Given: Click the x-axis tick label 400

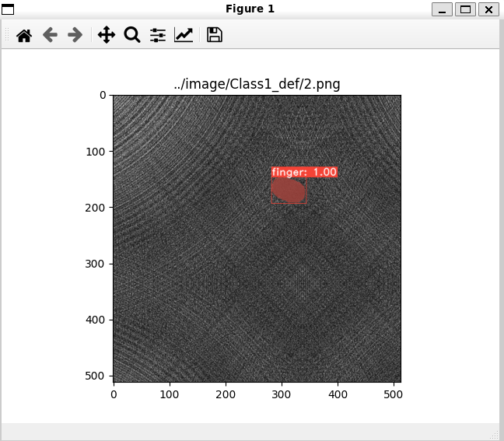Looking at the screenshot, I should [x=338, y=394].
